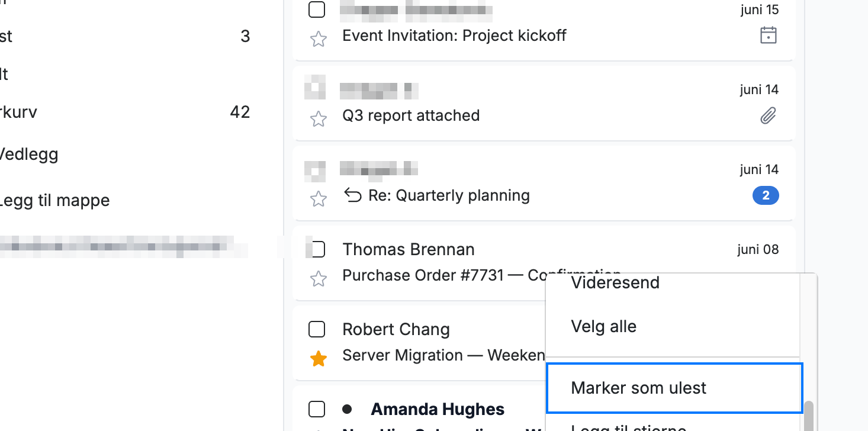
Task: Select Velg alle in the context menu
Action: pyautogui.click(x=603, y=326)
